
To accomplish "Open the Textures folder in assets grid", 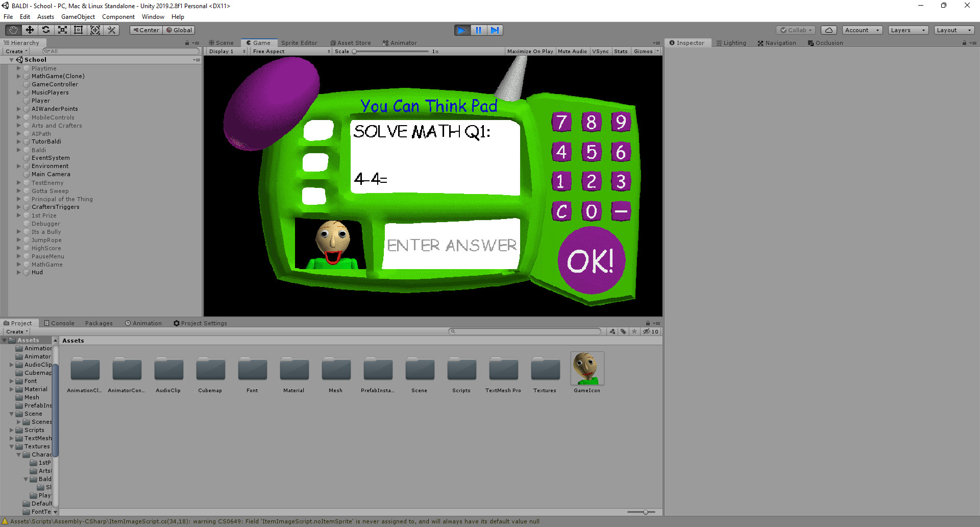I will [545, 369].
